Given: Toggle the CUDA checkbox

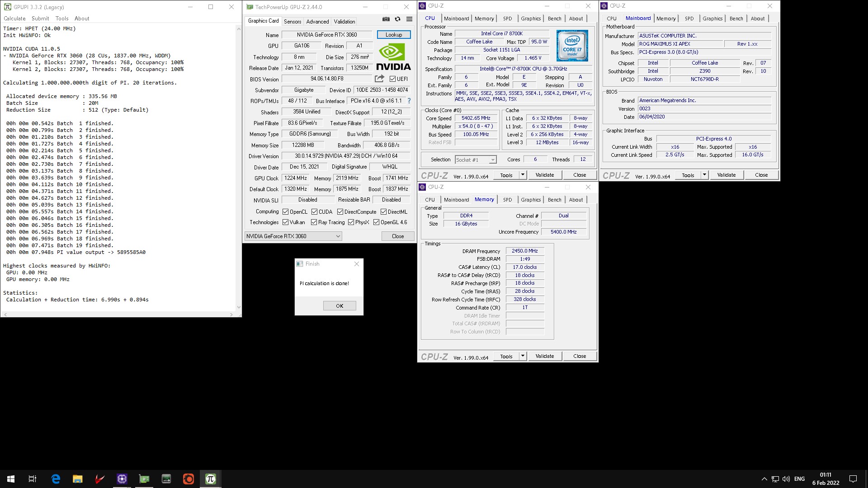Looking at the screenshot, I should [x=314, y=212].
